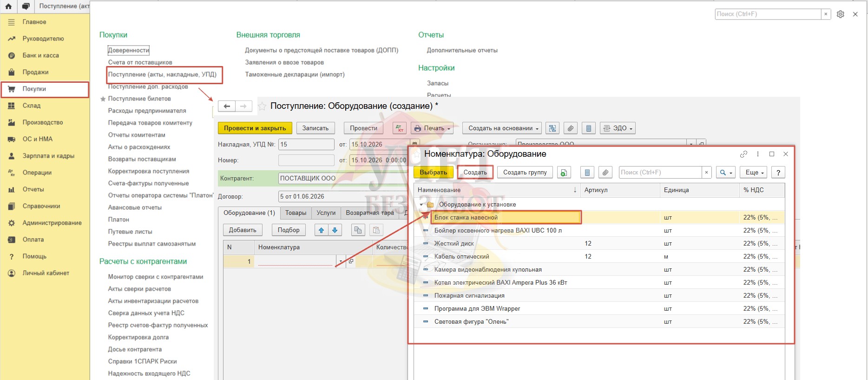Click the list icon next to ЭДО button
This screenshot has width=868, height=380.
coord(589,128)
